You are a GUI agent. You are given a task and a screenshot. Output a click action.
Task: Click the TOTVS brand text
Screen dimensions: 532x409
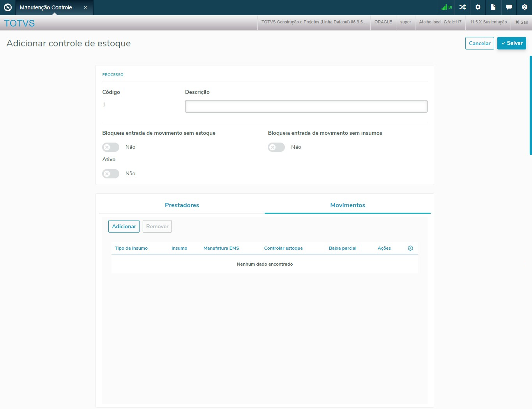click(x=19, y=23)
